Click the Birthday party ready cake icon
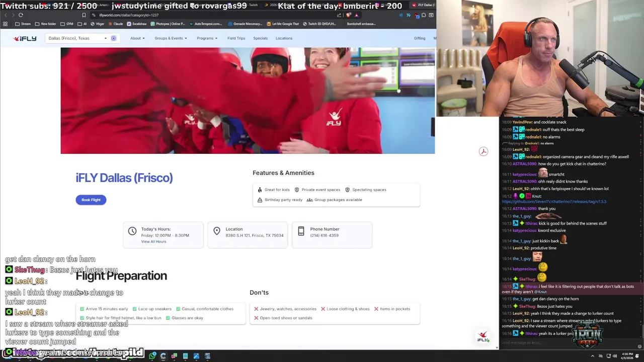Viewport: 644px width, 362px height. click(260, 200)
